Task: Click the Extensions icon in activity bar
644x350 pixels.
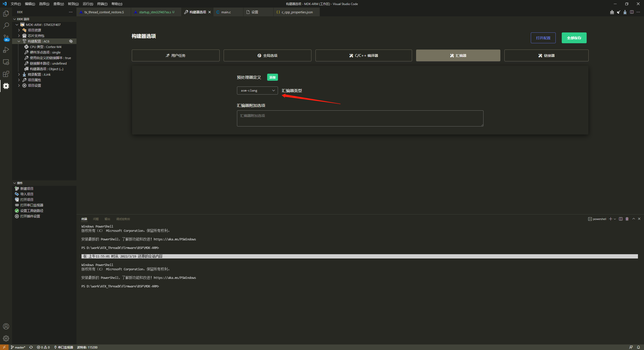Action: click(x=6, y=74)
